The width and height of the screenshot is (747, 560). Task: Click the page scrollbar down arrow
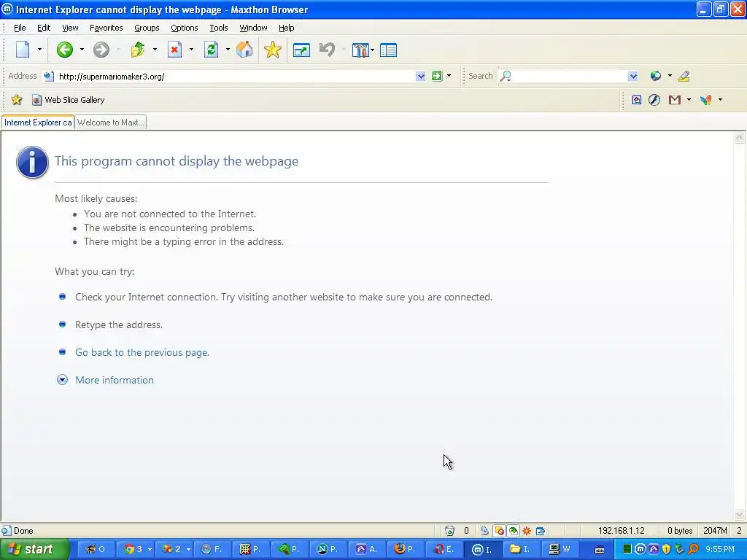pos(740,515)
